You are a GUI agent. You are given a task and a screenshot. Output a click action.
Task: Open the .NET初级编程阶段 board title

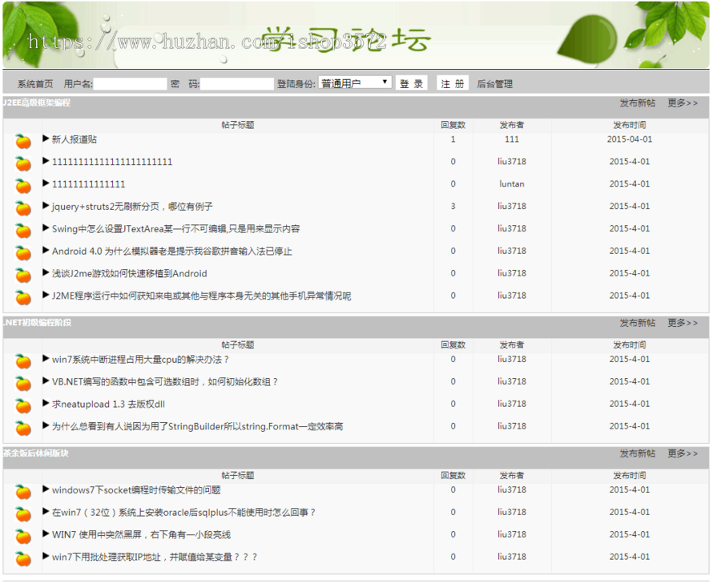coord(38,322)
